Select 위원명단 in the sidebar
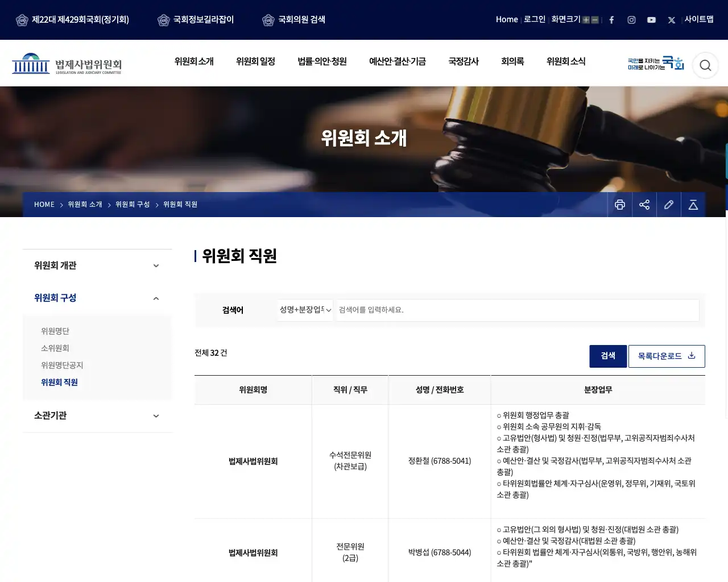This screenshot has height=582, width=728. coord(55,331)
